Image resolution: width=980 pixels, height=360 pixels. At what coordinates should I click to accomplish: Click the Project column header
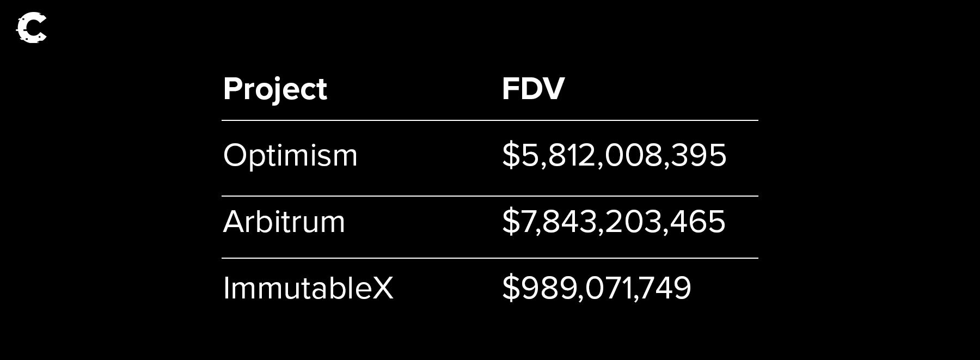pos(275,89)
